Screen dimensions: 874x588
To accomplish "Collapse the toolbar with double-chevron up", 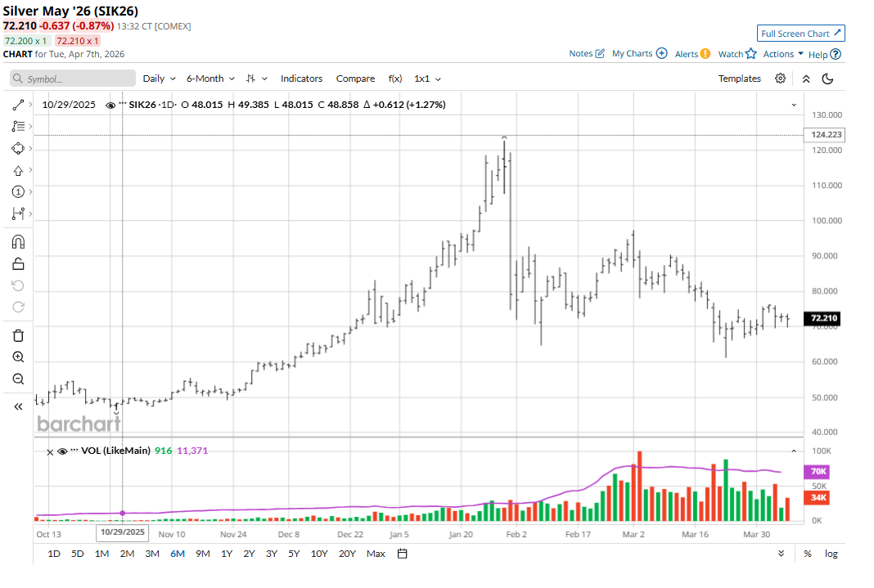I will [x=806, y=79].
